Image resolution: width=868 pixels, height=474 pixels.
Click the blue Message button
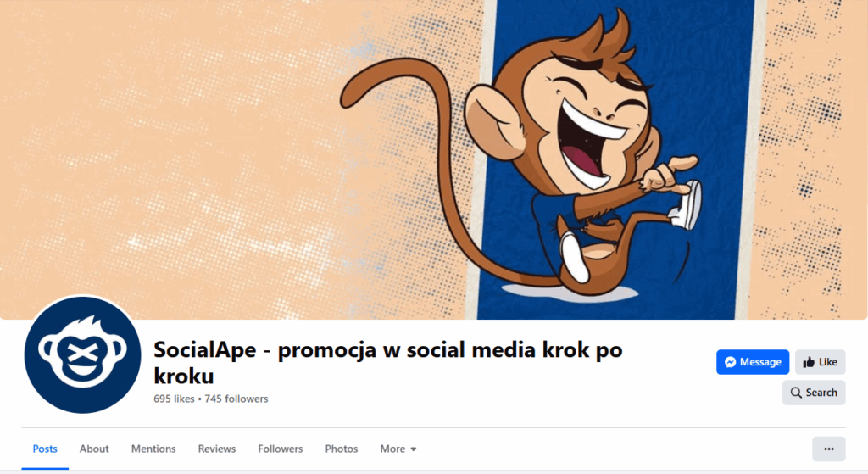click(753, 362)
